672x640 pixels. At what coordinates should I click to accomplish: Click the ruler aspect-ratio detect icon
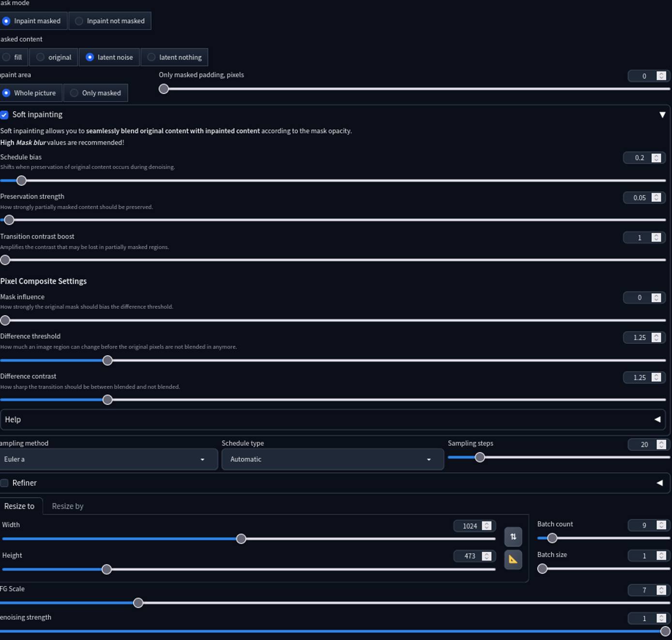(513, 560)
